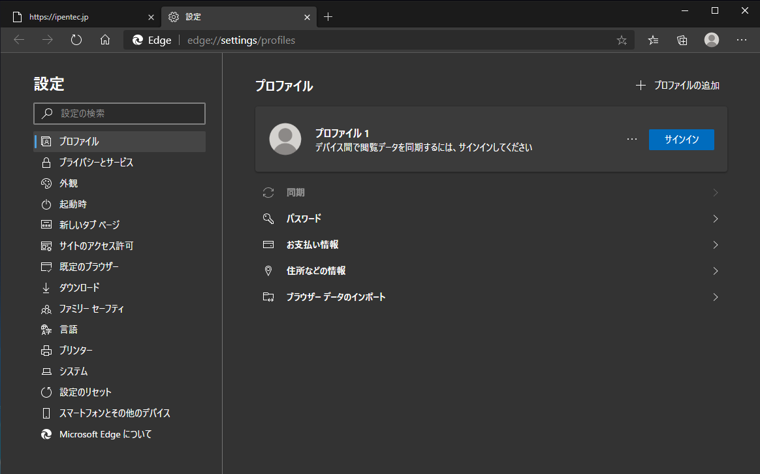Expand the お支払い情報 chevron arrow
Screen dimensions: 760x474
[715, 245]
